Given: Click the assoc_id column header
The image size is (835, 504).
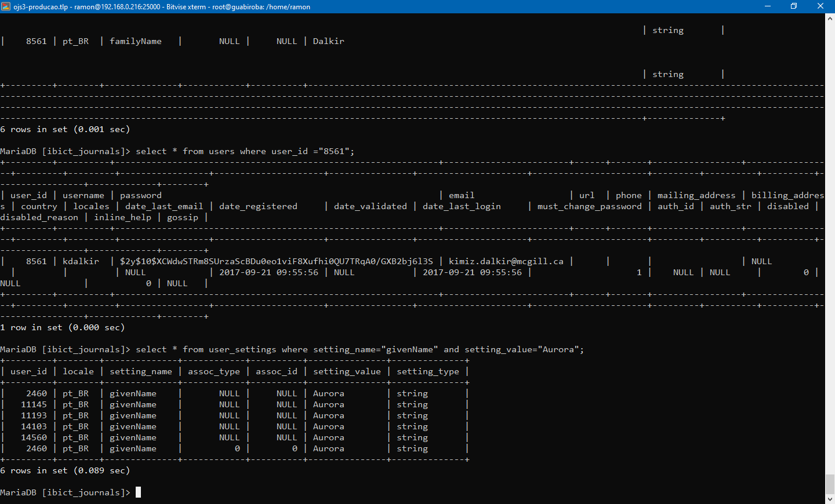Looking at the screenshot, I should click(277, 371).
